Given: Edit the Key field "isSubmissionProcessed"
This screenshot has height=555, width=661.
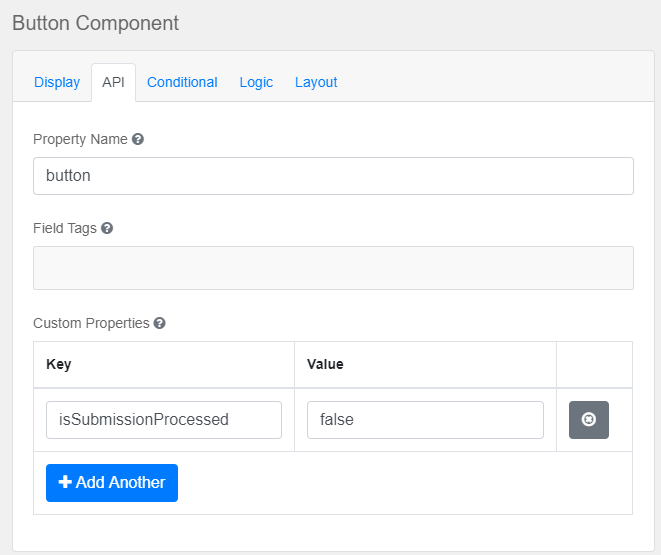Looking at the screenshot, I should click(164, 420).
